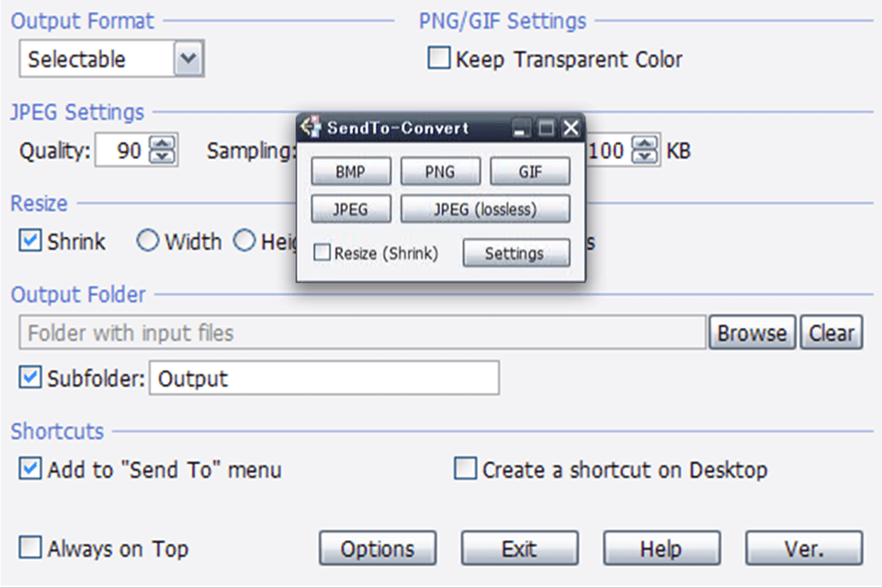Decrease JPEG Quality with the down spinner arrow
882x588 pixels.
click(x=163, y=157)
